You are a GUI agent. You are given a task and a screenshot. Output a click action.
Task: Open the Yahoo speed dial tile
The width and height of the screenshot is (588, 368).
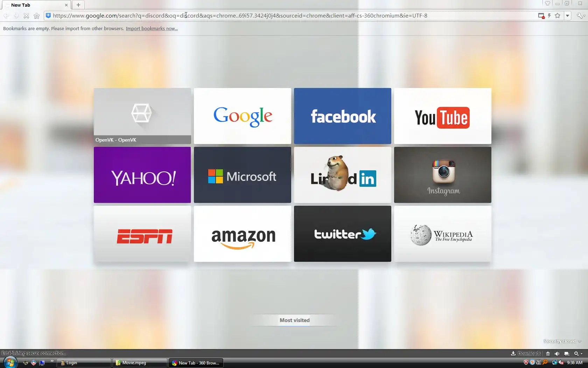(142, 175)
